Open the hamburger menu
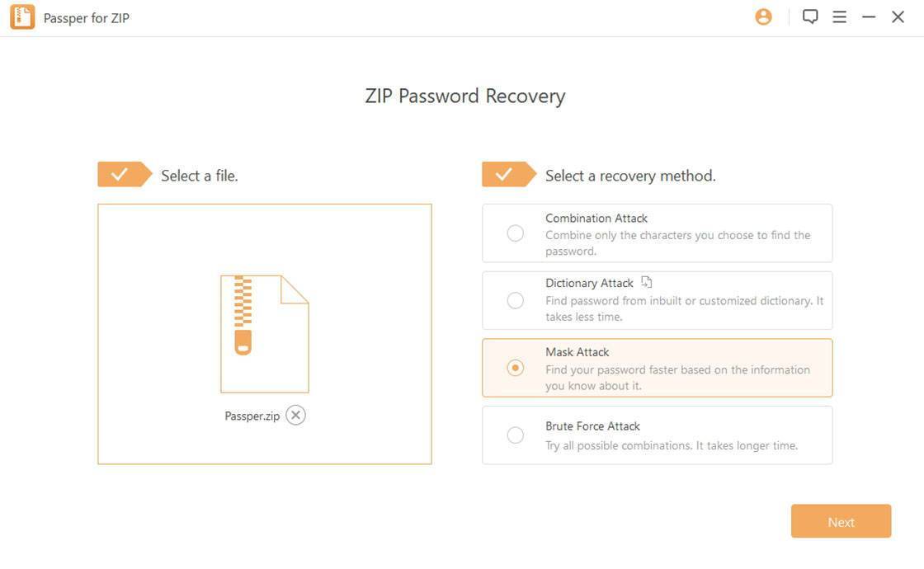This screenshot has width=924, height=569. [x=839, y=17]
